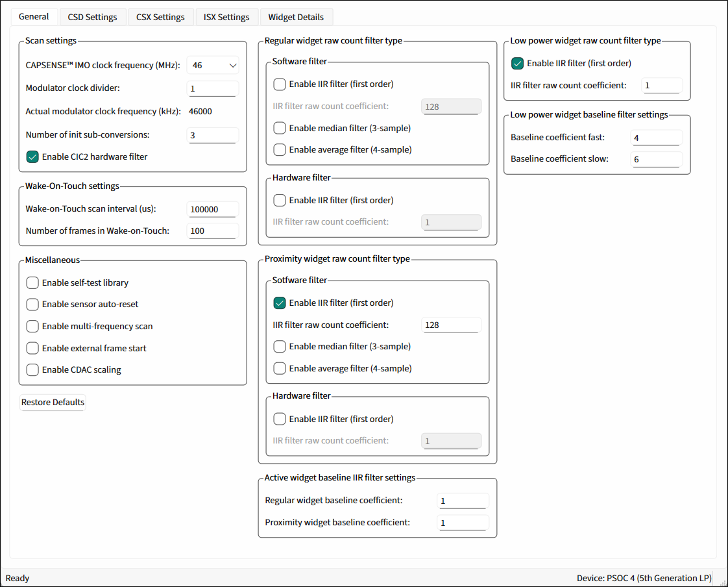Select the ISX Settings tab
728x587 pixels.
[226, 17]
